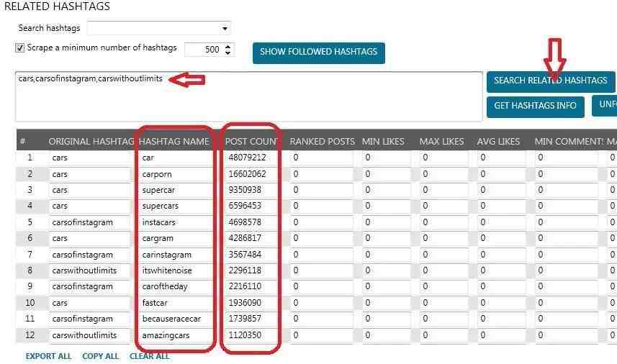
Task: Sort by Hashtag Name column header
Action: [x=174, y=142]
